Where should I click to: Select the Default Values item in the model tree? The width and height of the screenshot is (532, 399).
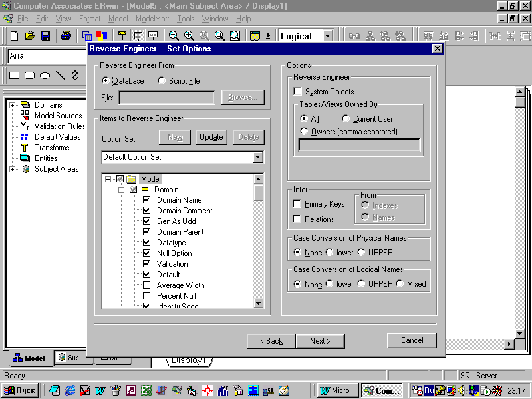click(57, 137)
